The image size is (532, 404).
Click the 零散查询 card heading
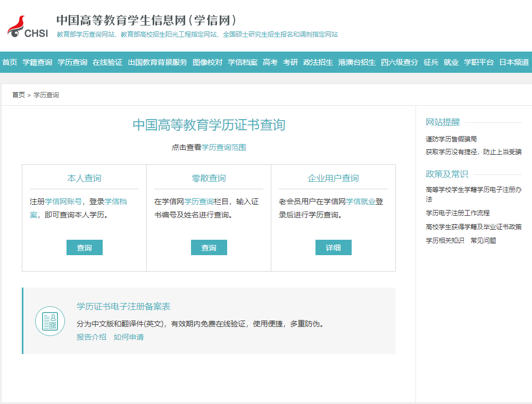pos(209,178)
